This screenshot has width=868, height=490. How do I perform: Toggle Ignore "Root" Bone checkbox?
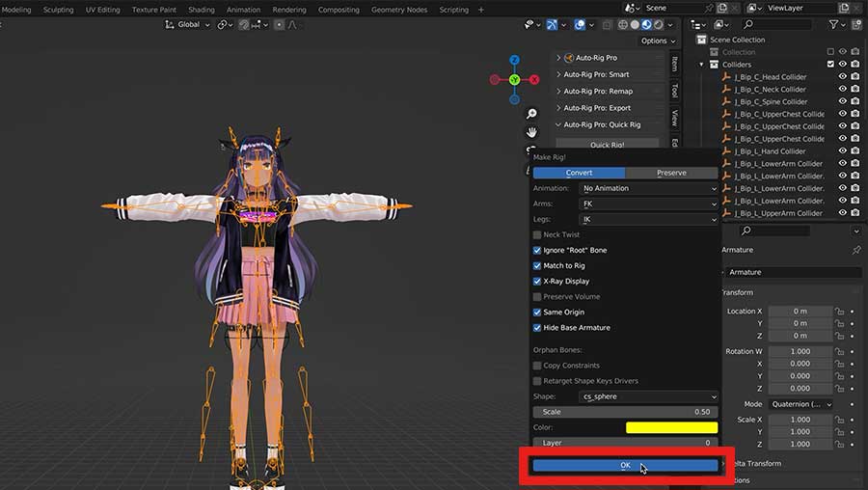tap(537, 250)
